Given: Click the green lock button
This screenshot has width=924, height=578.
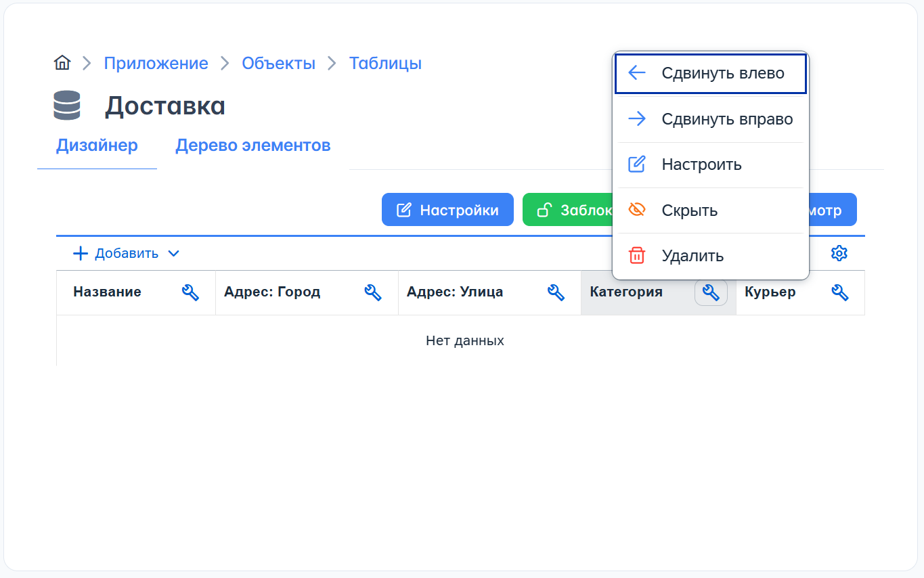Looking at the screenshot, I should pyautogui.click(x=567, y=210).
